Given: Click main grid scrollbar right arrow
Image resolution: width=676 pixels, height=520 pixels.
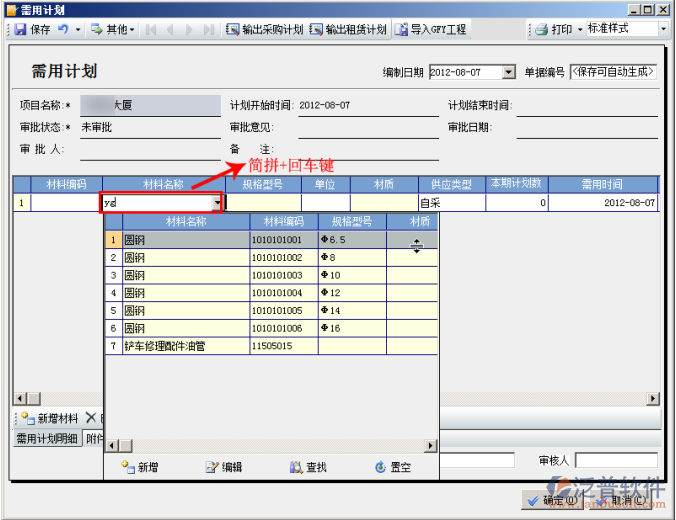Looking at the screenshot, I should click(653, 398).
